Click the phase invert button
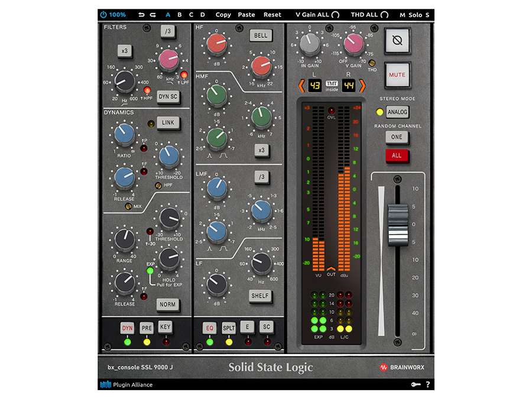Screen dimensions: 532x399 [397, 41]
